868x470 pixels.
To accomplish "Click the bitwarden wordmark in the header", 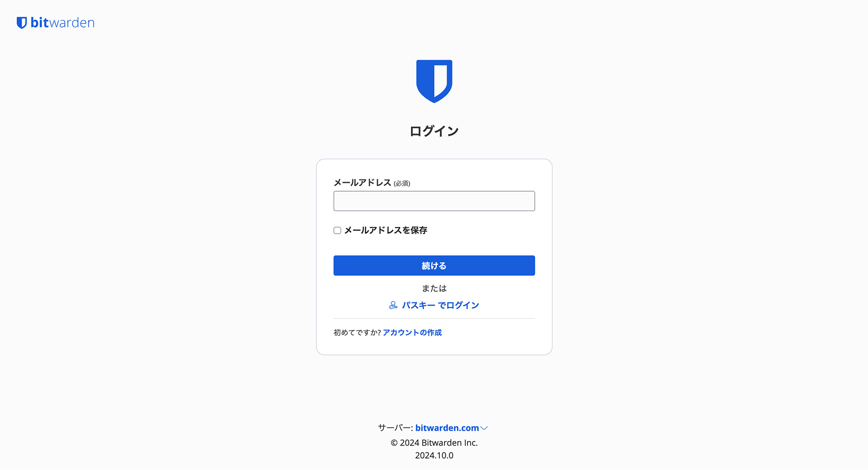I will (x=62, y=23).
